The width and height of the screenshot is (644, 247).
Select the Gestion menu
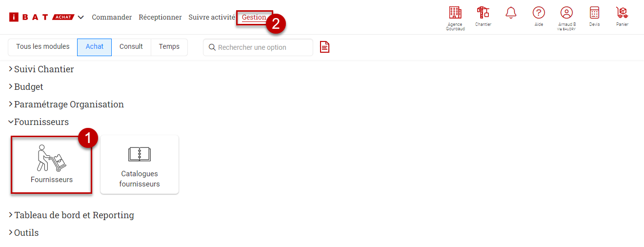[x=254, y=18]
